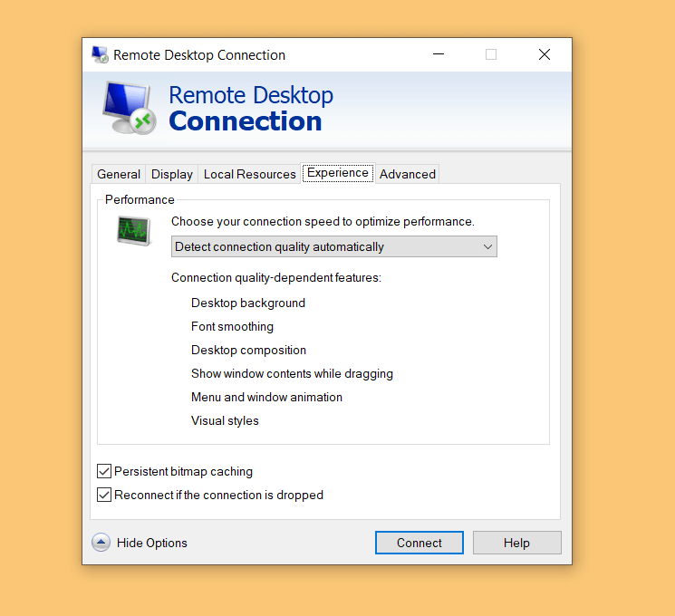The width and height of the screenshot is (675, 616).
Task: Minimize the Remote Desktop Connection window
Action: pyautogui.click(x=439, y=54)
